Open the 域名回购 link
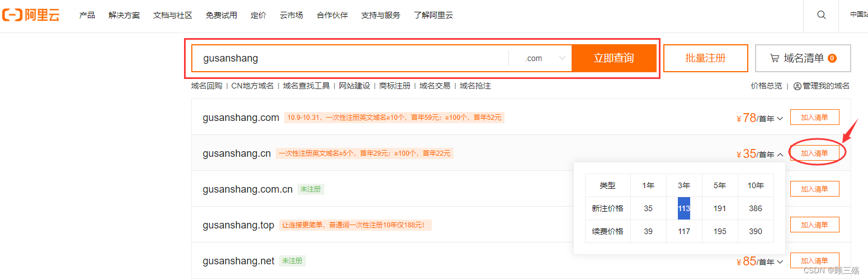The width and height of the screenshot is (868, 280). (x=207, y=86)
